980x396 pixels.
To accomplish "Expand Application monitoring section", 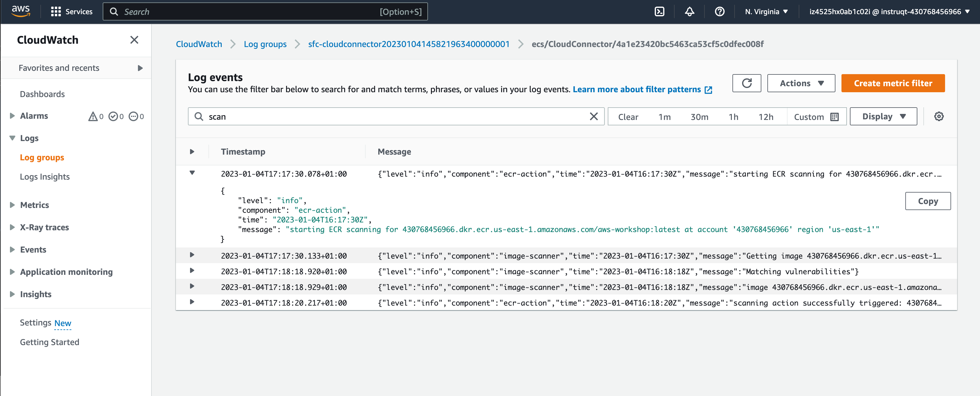I will pyautogui.click(x=12, y=272).
